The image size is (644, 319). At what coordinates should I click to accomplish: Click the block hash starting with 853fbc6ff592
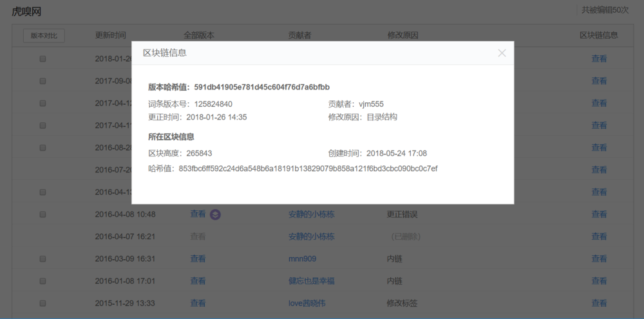308,169
